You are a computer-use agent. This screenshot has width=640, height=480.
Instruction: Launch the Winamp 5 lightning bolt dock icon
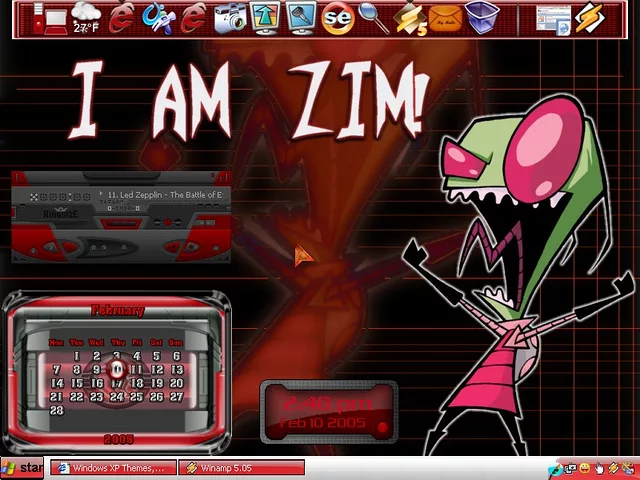tap(410, 19)
